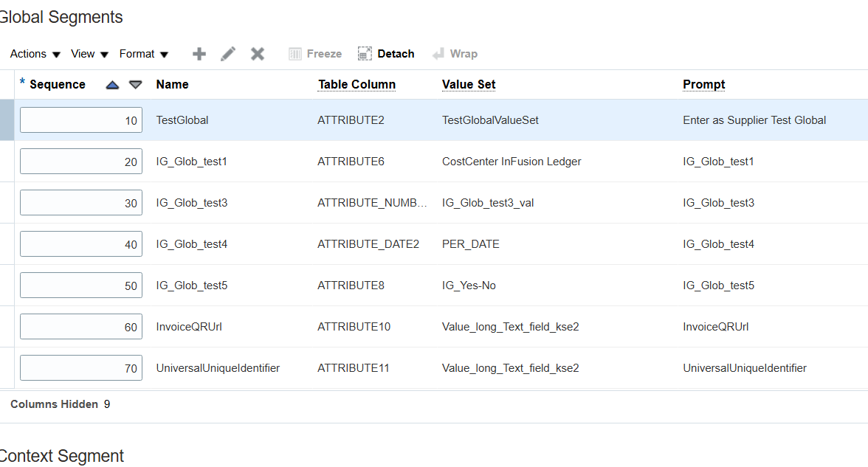Image resolution: width=868 pixels, height=467 pixels.
Task: Click the Value Set column header
Action: pos(469,85)
